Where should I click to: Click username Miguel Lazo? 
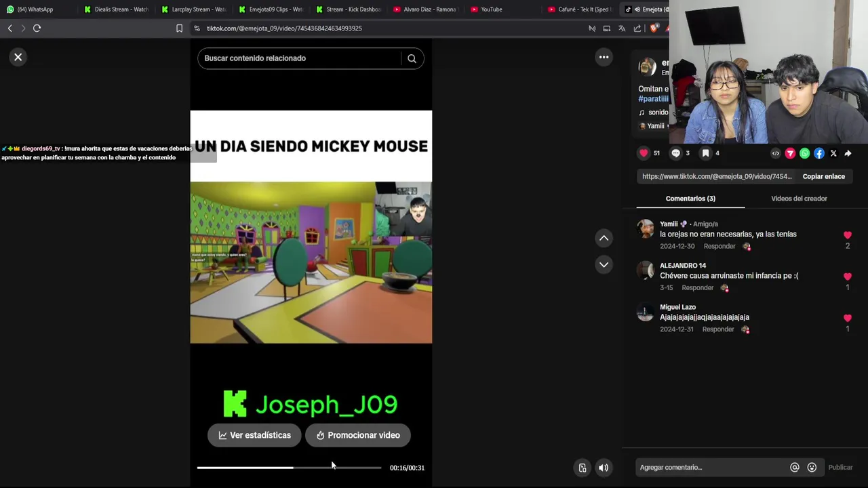pyautogui.click(x=677, y=307)
